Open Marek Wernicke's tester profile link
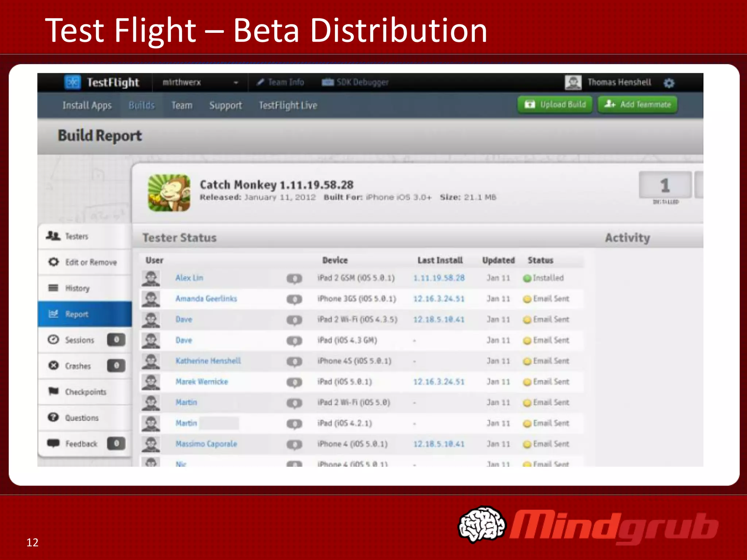Image resolution: width=747 pixels, height=560 pixels. coord(202,382)
